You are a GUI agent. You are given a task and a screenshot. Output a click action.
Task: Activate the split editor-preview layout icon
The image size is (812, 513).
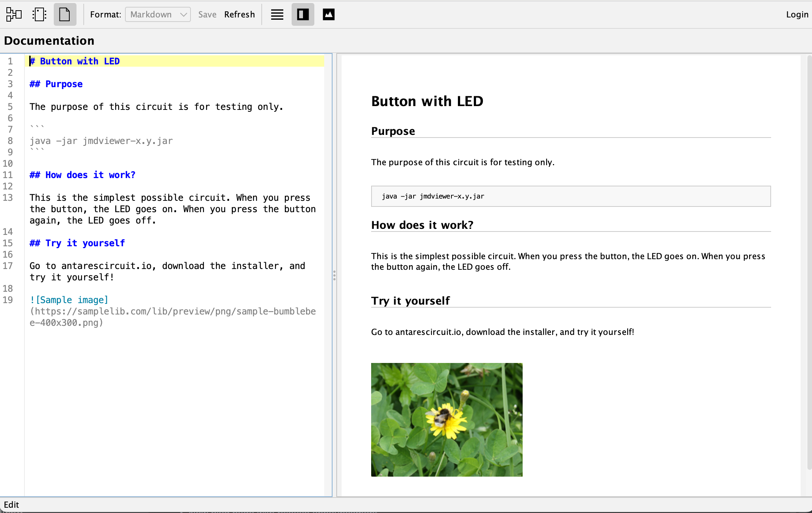point(303,14)
